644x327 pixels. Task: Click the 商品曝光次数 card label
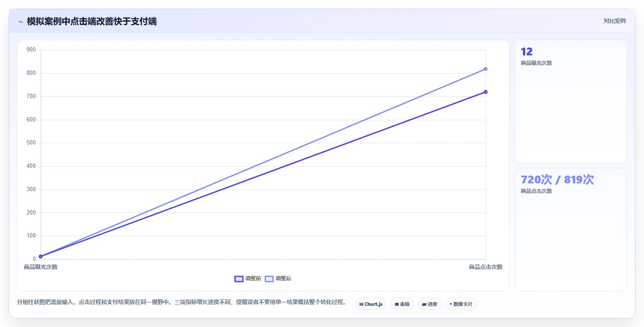point(536,63)
